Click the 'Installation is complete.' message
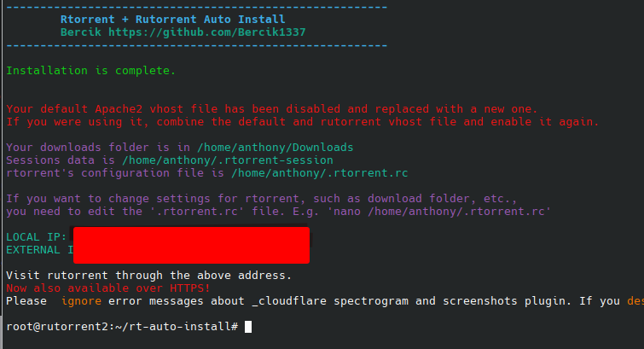Image resolution: width=644 pixels, height=349 pixels. pos(90,71)
